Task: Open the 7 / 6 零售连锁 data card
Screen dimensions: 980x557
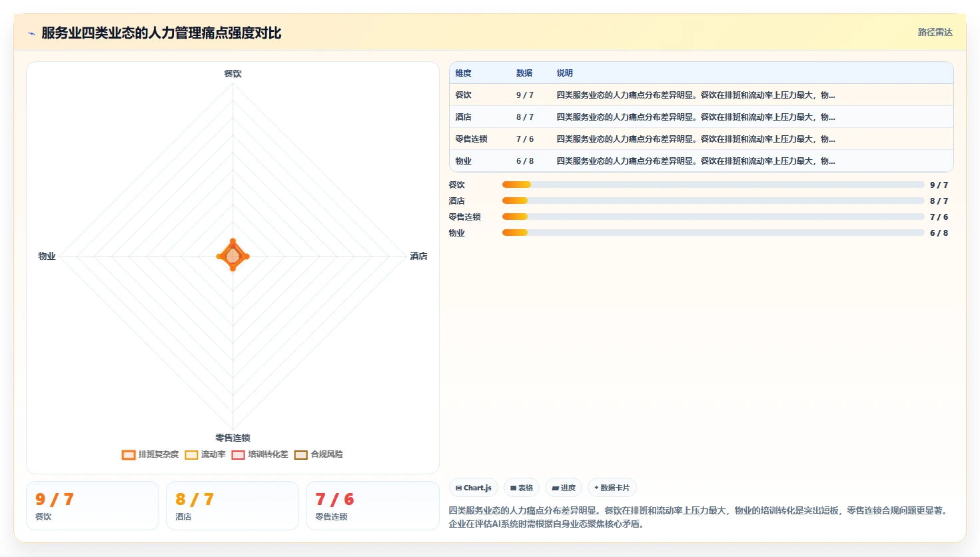Action: 372,506
